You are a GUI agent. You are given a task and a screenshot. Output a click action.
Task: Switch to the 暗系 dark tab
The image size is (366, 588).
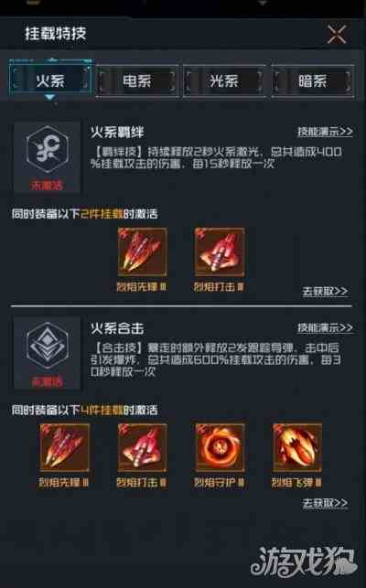tap(312, 80)
